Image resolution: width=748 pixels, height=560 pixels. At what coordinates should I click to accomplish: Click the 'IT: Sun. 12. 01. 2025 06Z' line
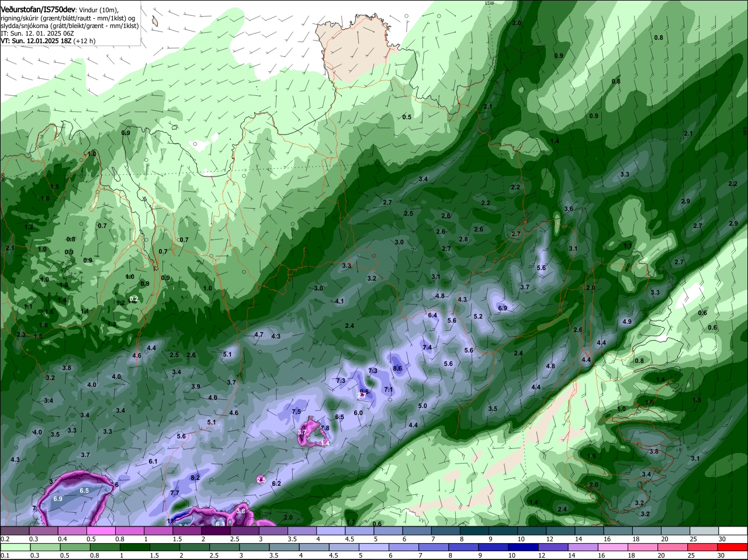(36, 33)
